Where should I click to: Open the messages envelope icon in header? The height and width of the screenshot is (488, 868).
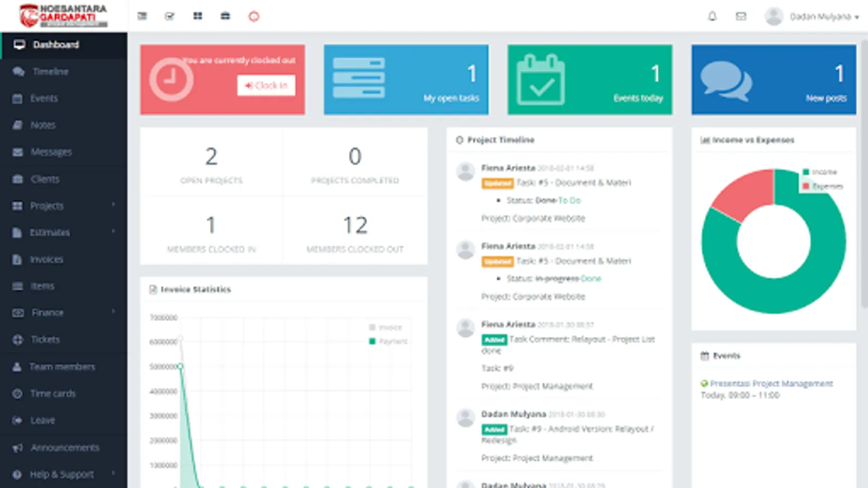pos(741,16)
